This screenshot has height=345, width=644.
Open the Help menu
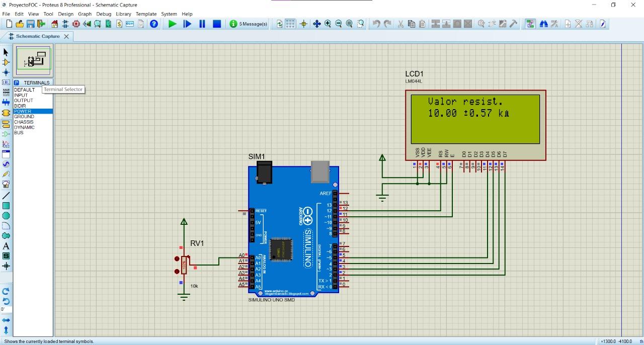[187, 14]
